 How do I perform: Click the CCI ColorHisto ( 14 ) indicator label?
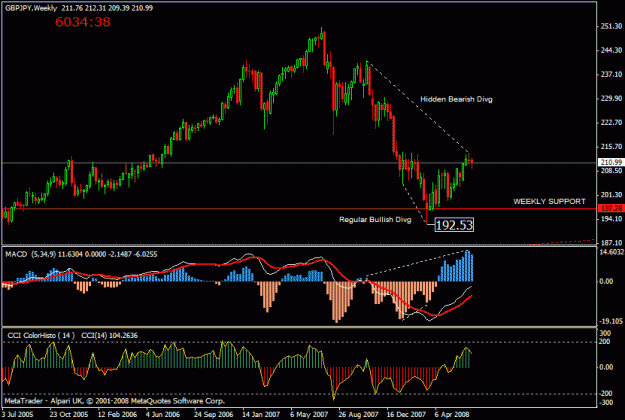41,336
